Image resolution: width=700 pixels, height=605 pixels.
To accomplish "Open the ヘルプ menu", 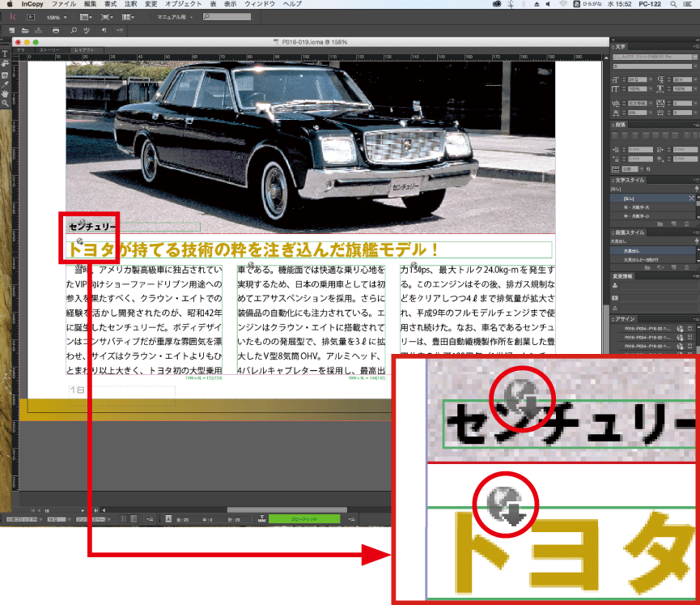I will coord(292,4).
